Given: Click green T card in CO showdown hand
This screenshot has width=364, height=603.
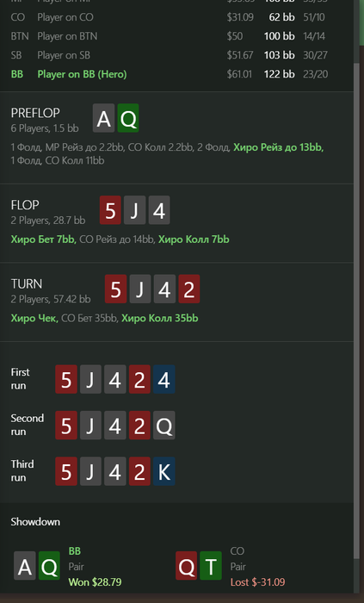Looking at the screenshot, I should 211,566.
